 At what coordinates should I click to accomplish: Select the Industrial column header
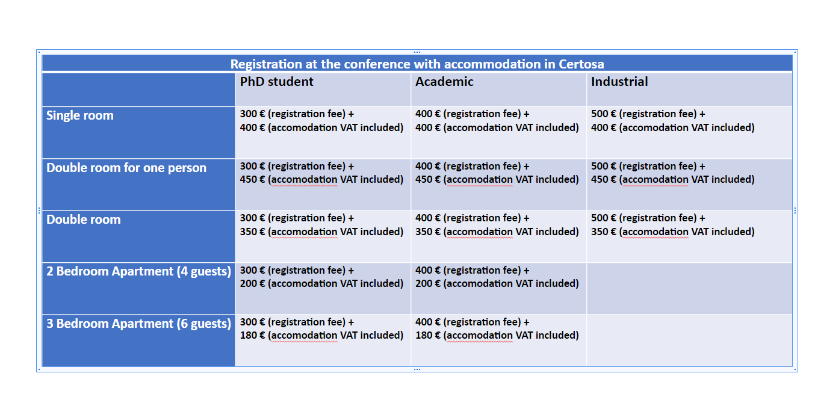pos(689,89)
